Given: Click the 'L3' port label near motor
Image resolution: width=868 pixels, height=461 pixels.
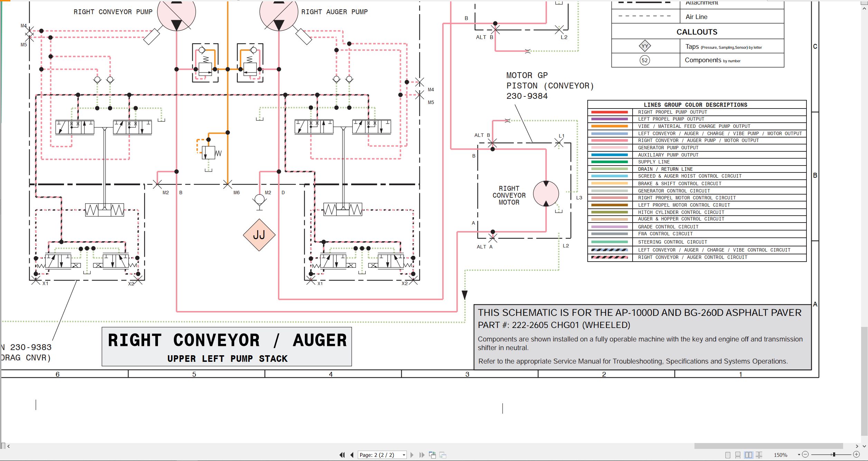Looking at the screenshot, I should (x=579, y=198).
